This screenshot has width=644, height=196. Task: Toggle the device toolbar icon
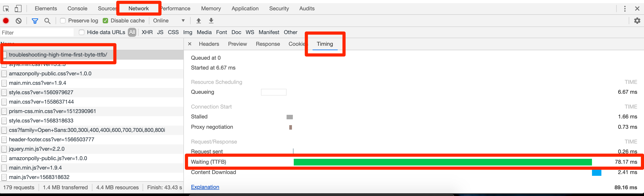tap(18, 9)
